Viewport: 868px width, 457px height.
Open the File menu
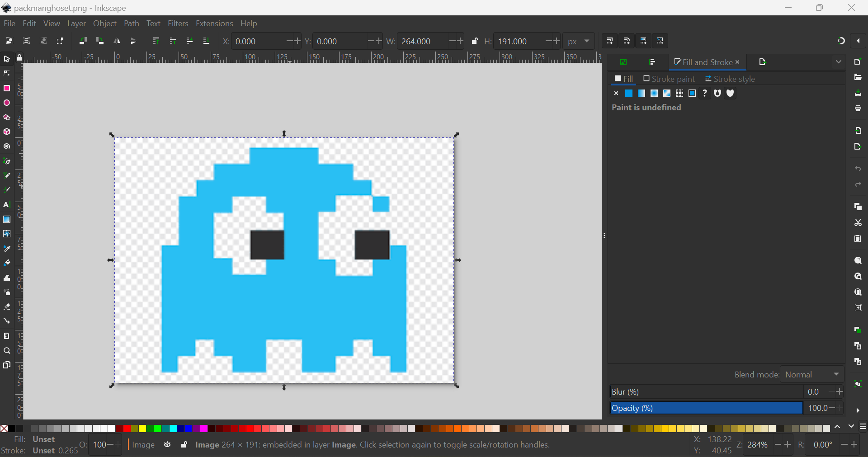pos(9,24)
